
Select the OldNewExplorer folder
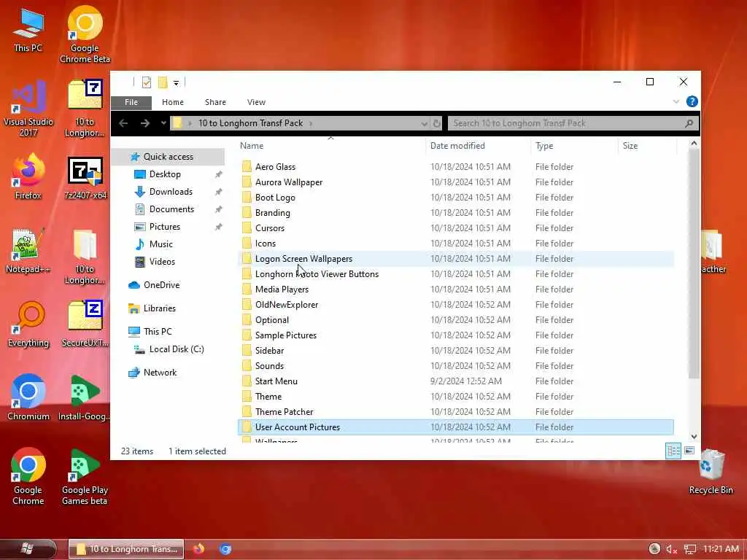(455, 304)
